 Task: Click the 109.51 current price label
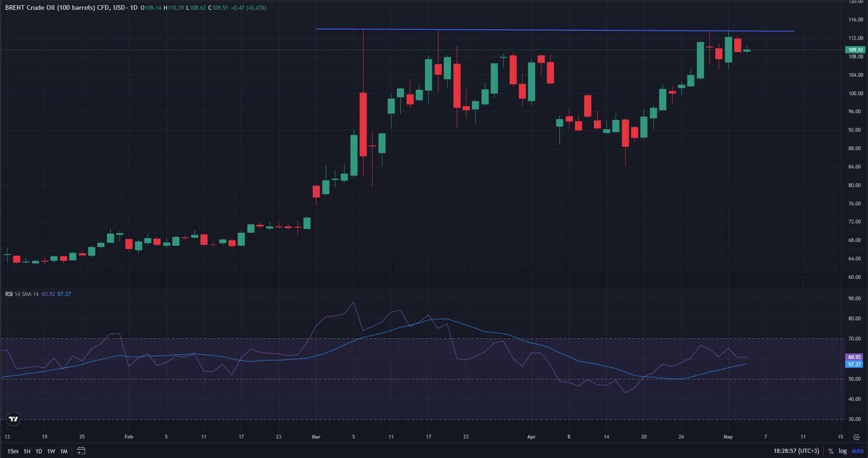[x=855, y=50]
